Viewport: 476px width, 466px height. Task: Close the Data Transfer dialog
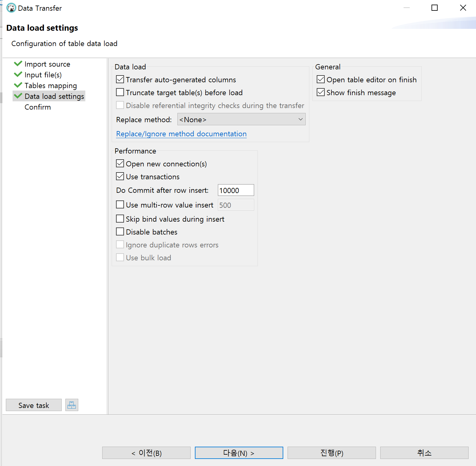[463, 8]
